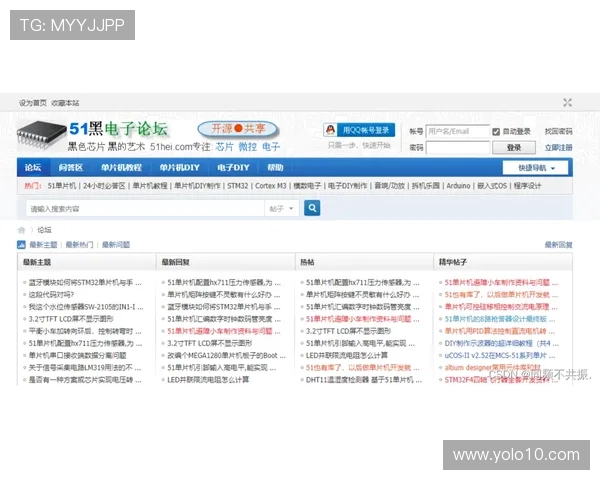The width and height of the screenshot is (600, 480).
Task: Open 关于信号采集电路LM319 post
Action: click(x=85, y=368)
